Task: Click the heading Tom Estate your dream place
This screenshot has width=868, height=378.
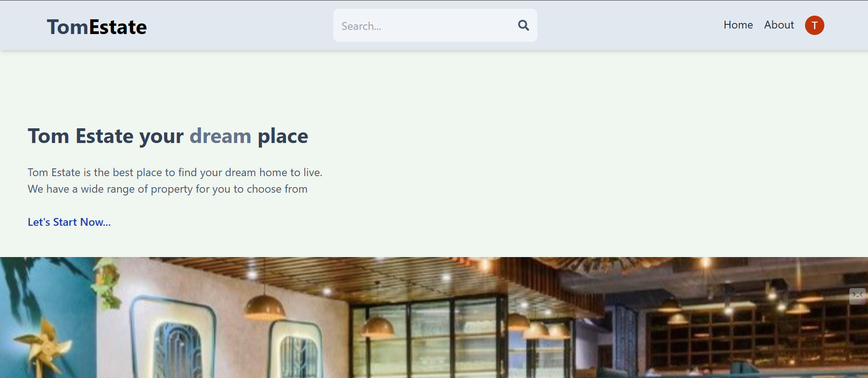Action: (168, 136)
